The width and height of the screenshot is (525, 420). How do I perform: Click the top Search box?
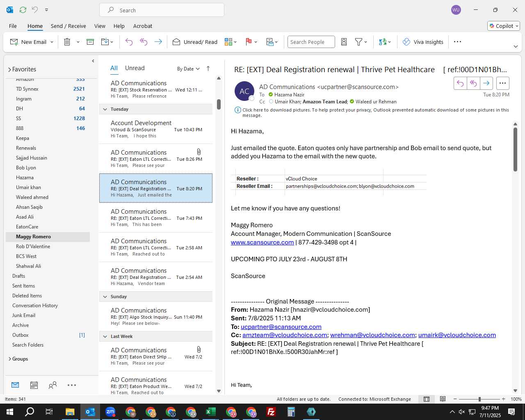coord(162,10)
